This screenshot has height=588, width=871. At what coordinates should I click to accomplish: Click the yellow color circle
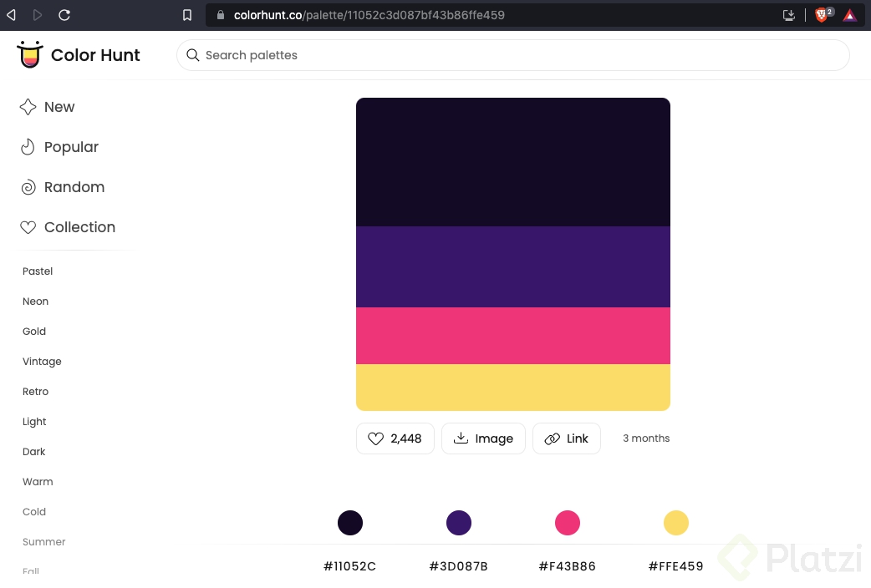[676, 523]
